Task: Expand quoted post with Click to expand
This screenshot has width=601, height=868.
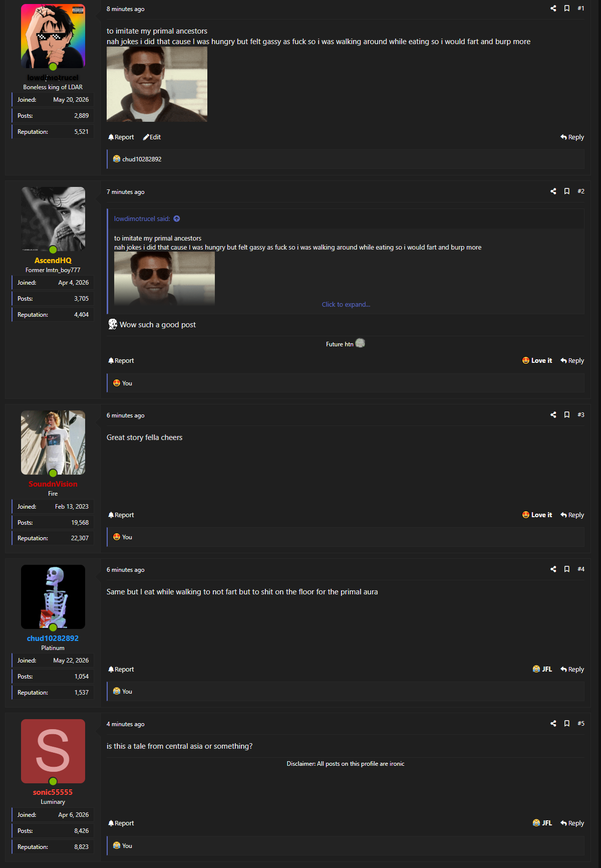Action: (x=346, y=305)
